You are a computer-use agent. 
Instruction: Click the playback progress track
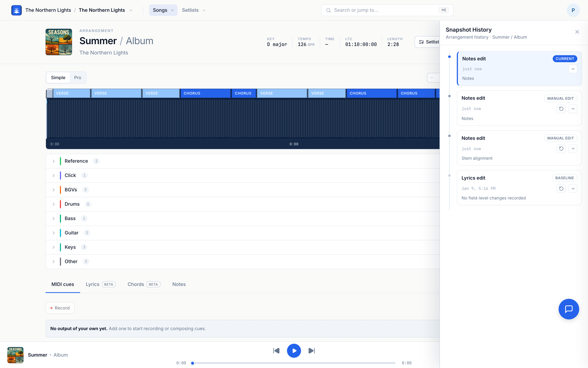pyautogui.click(x=294, y=363)
